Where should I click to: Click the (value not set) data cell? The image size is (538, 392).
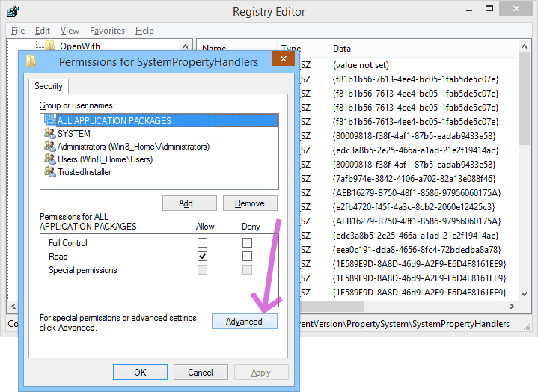click(x=361, y=65)
